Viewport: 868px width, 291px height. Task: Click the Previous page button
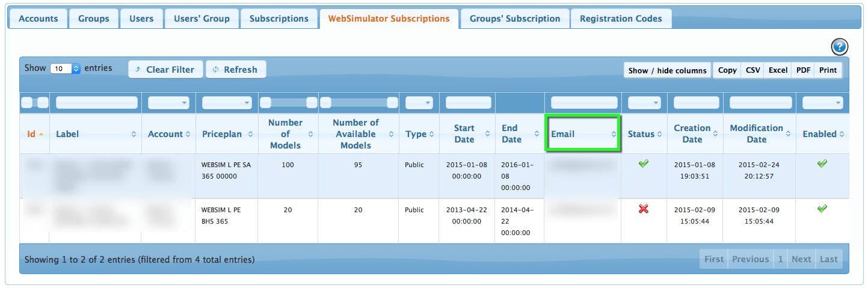[750, 259]
